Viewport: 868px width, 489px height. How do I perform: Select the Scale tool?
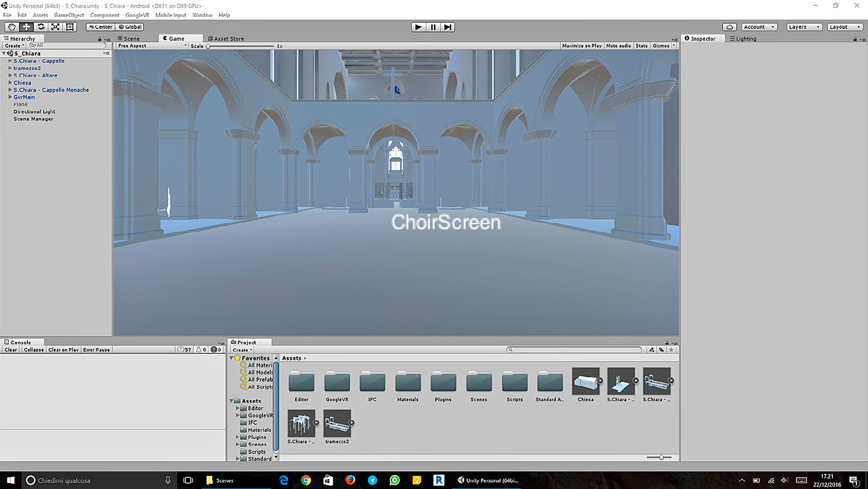(55, 27)
